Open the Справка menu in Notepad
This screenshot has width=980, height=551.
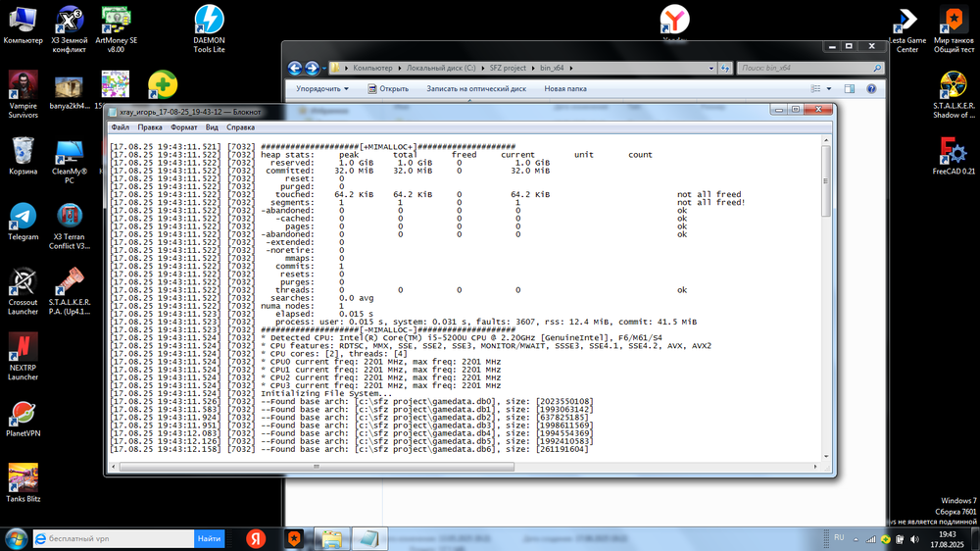click(240, 127)
